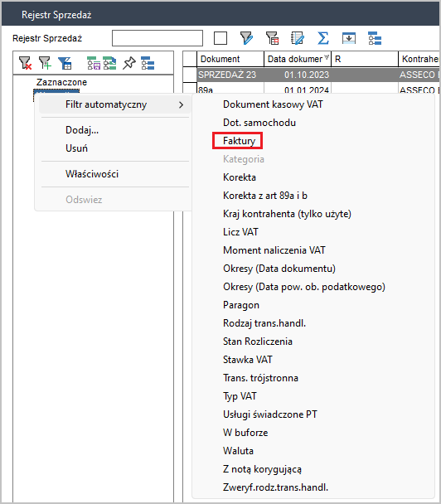
Task: Click Dodaj... in the context menu
Action: pos(82,130)
